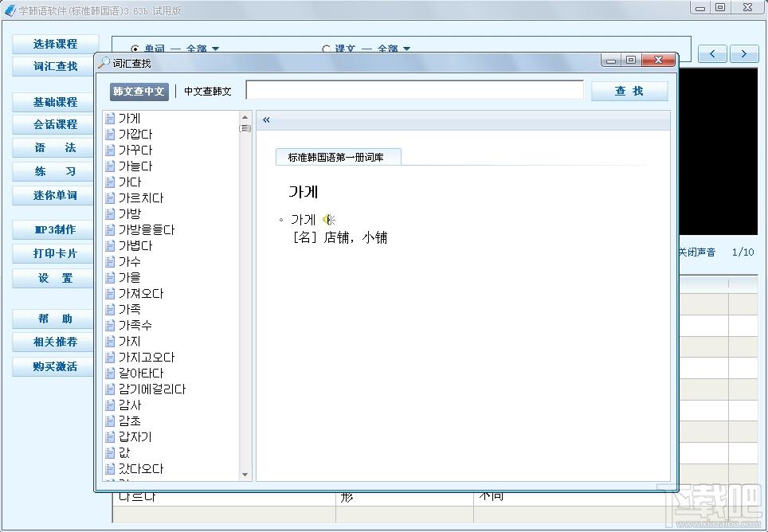The width and height of the screenshot is (768, 532).
Task: Switch to 中文查韩文 lookup mode
Action: [208, 92]
